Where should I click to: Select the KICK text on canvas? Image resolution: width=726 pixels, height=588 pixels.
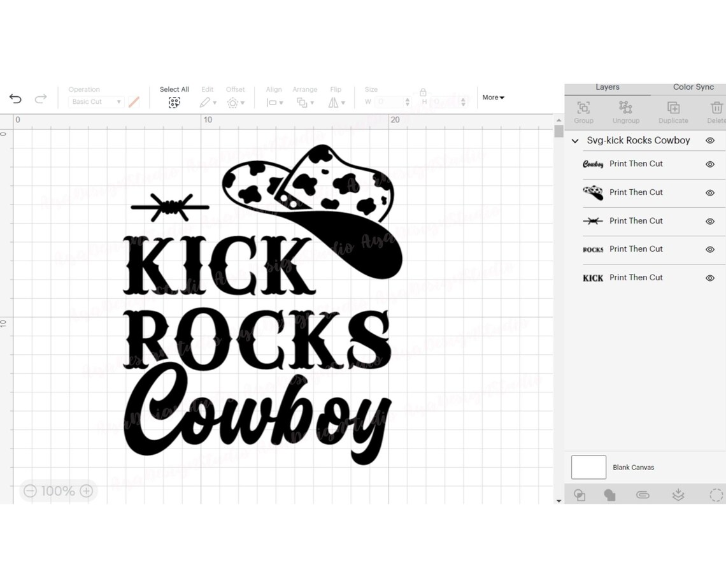(219, 266)
